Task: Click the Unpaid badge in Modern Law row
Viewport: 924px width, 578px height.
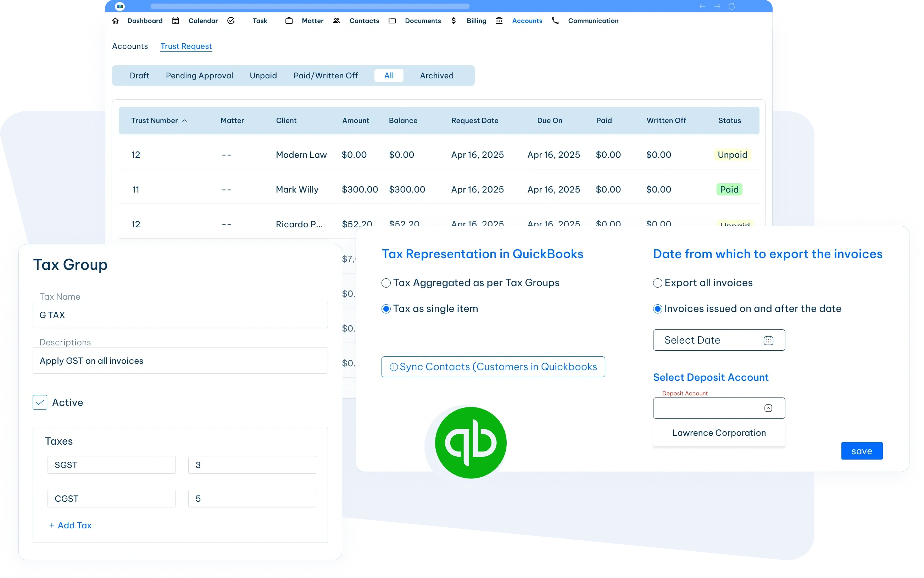Action: coord(732,155)
